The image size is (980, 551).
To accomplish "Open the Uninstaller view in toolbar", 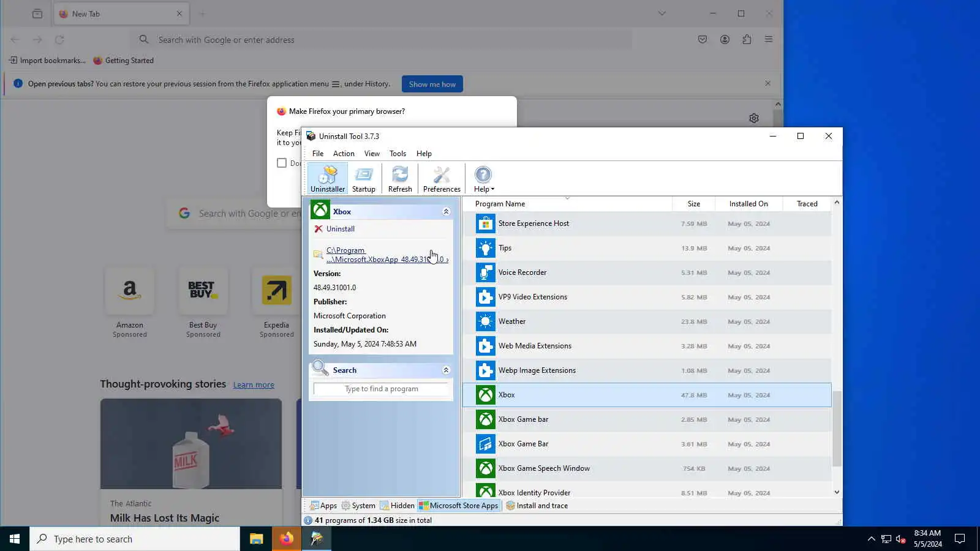I will 328,179.
